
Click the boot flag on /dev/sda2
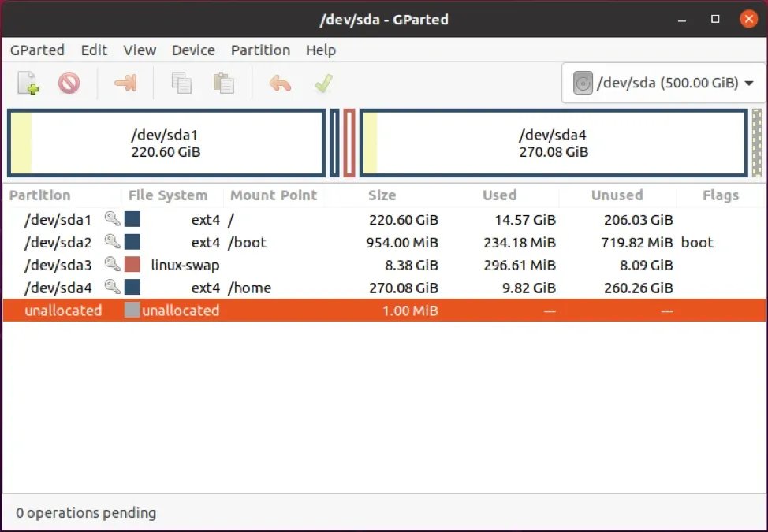click(697, 242)
